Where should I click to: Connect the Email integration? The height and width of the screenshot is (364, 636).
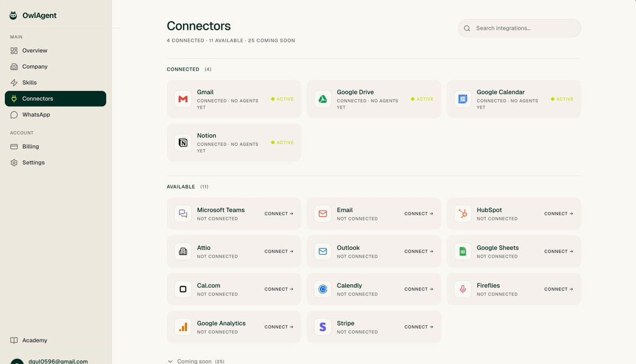(419, 214)
